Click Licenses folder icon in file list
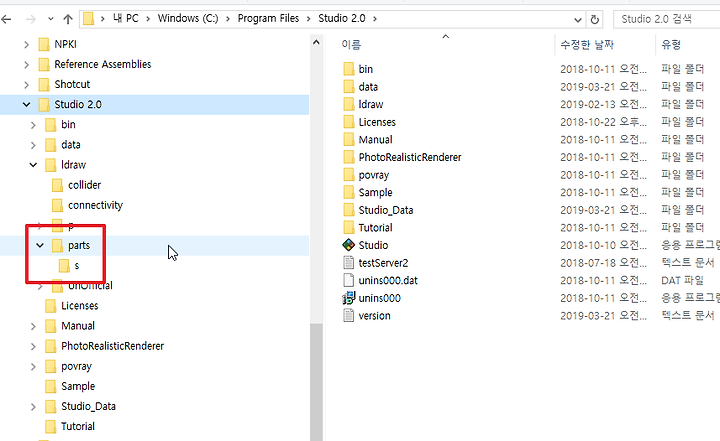The height and width of the screenshot is (441, 720). (x=349, y=122)
